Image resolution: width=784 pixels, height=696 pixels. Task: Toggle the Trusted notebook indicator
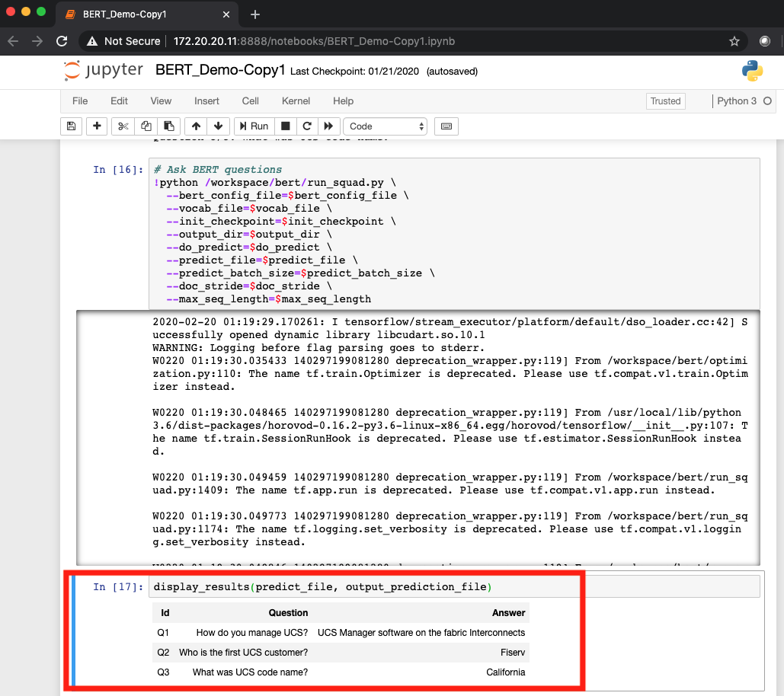pyautogui.click(x=665, y=101)
